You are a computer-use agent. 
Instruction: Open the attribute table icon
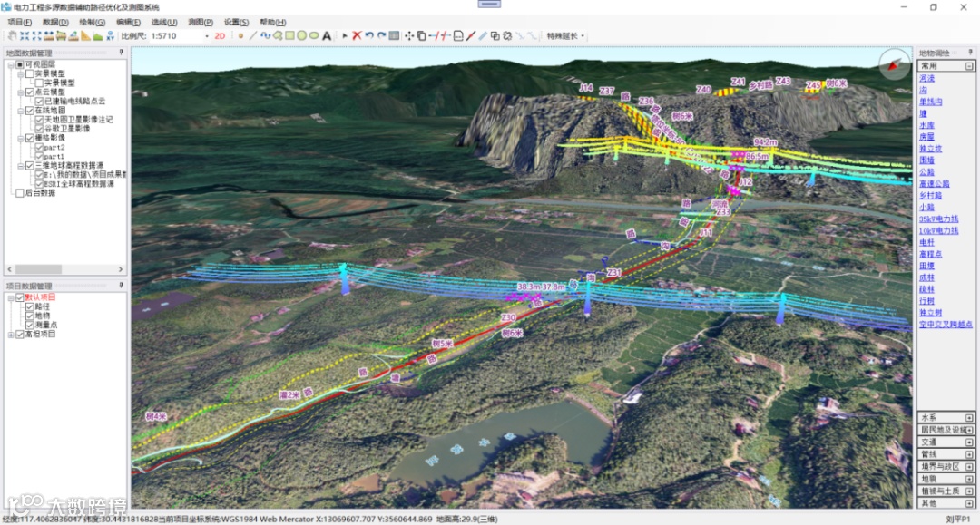pos(394,36)
